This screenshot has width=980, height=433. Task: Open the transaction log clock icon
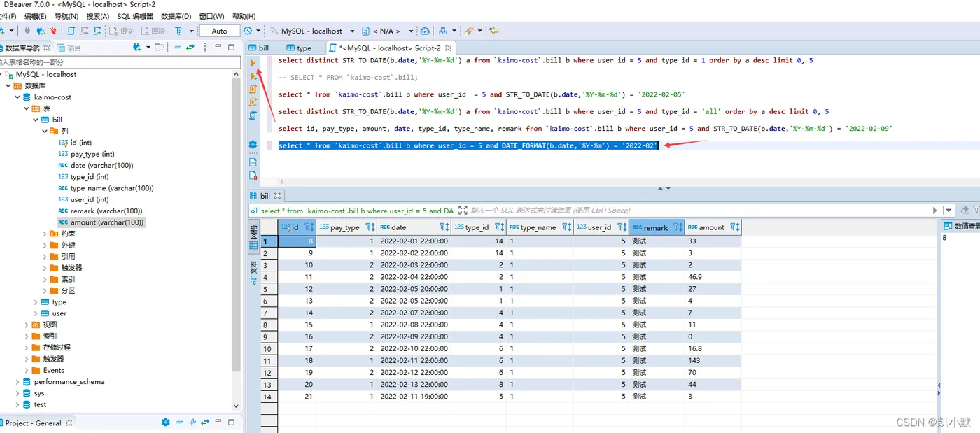coord(248,31)
